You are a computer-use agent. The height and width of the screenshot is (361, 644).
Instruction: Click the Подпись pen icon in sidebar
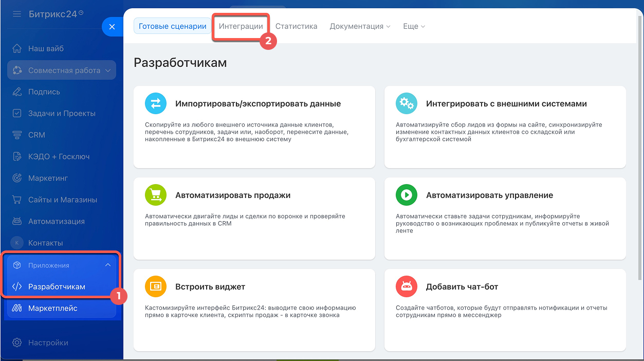tap(17, 92)
